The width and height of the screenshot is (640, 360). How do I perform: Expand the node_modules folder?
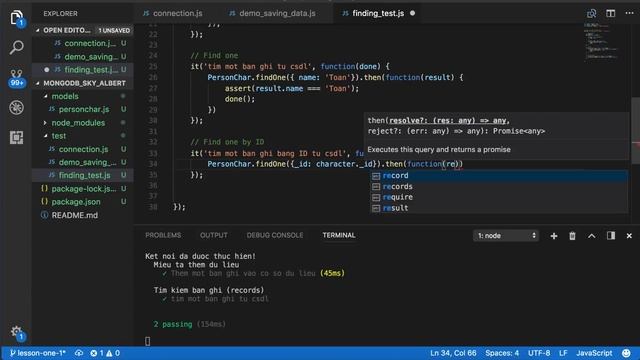83,122
